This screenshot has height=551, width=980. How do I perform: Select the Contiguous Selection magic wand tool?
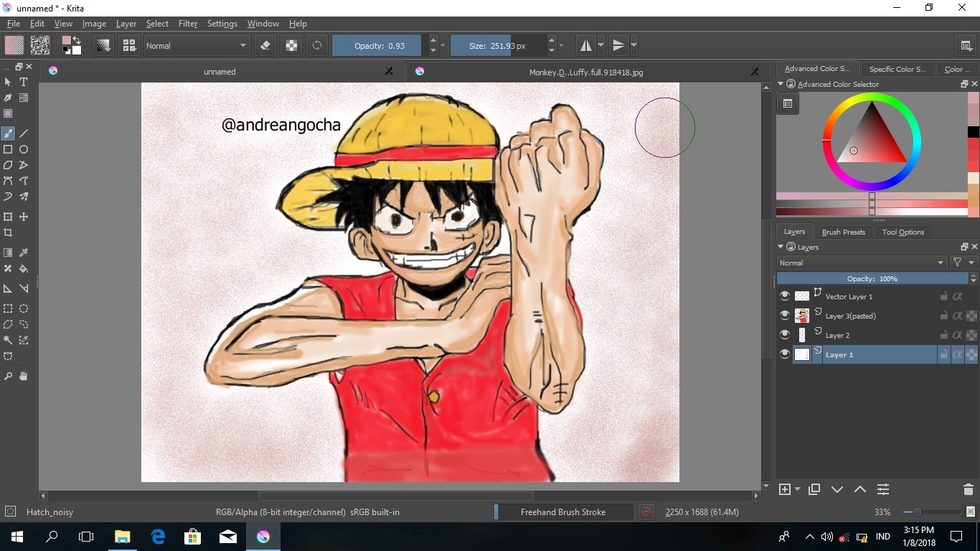8,340
